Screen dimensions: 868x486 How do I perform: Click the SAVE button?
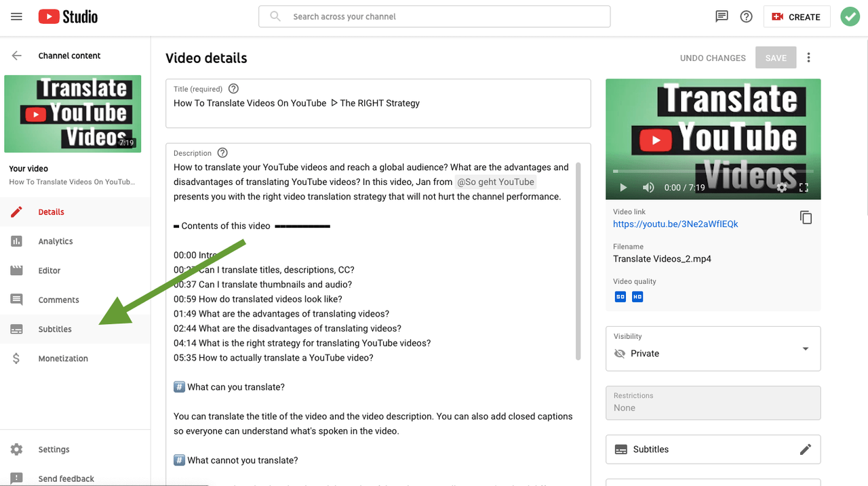(x=776, y=58)
